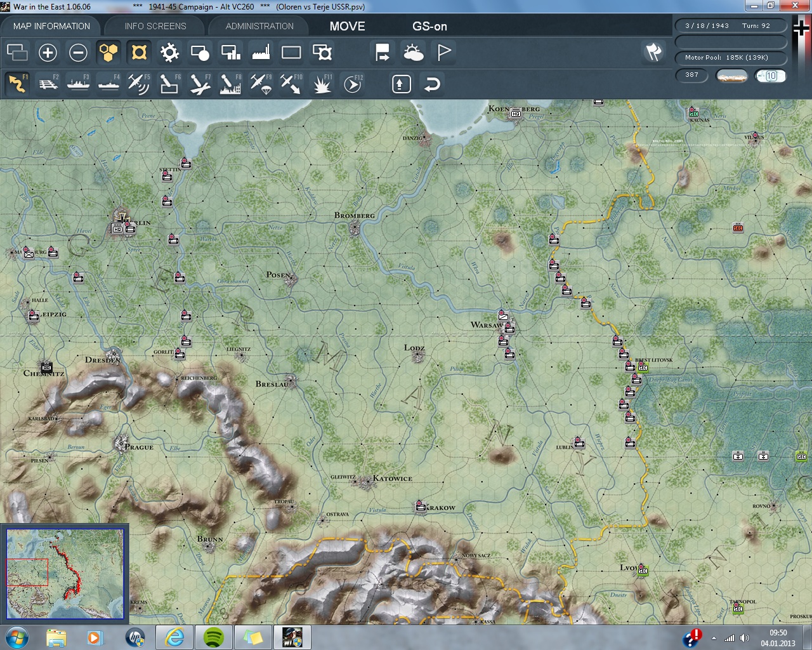The width and height of the screenshot is (812, 650).
Task: Select naval transport mode (F3)
Action: tap(78, 84)
